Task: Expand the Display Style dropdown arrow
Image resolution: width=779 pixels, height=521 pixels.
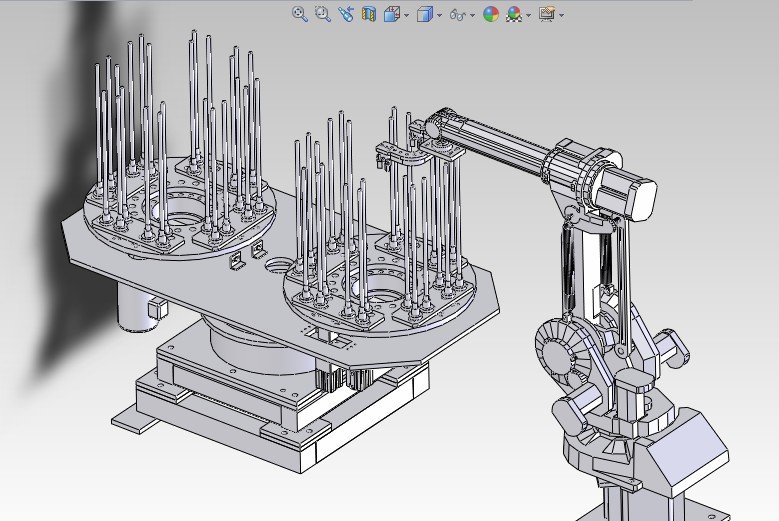Action: 439,15
